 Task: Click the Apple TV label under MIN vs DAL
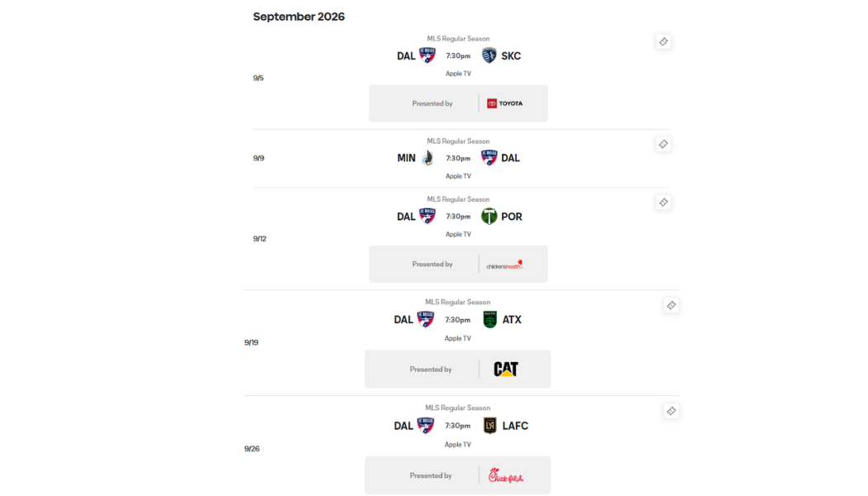[x=458, y=176]
